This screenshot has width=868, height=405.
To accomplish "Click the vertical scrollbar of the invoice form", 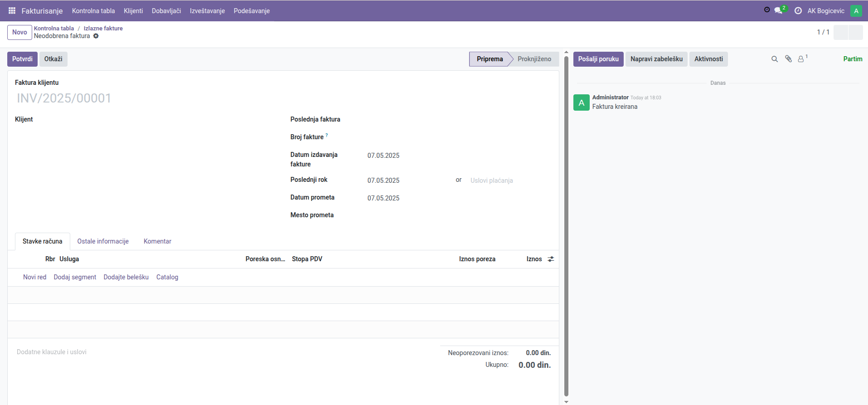I will pos(566,227).
